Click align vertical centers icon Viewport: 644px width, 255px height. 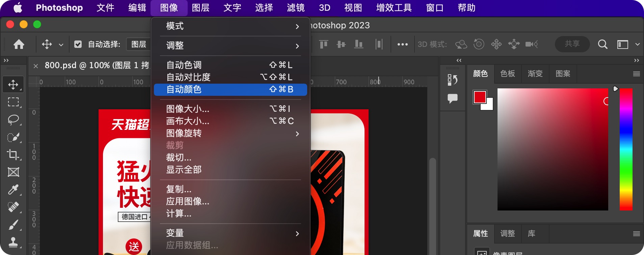tap(341, 44)
